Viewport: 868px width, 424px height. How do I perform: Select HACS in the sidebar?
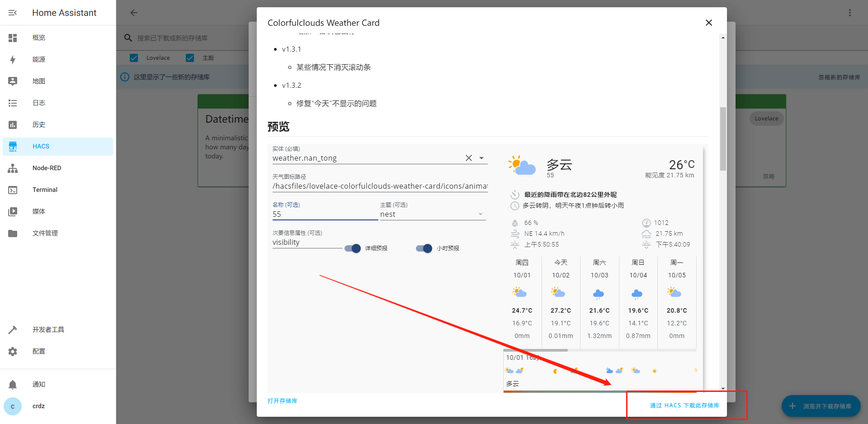[x=41, y=146]
